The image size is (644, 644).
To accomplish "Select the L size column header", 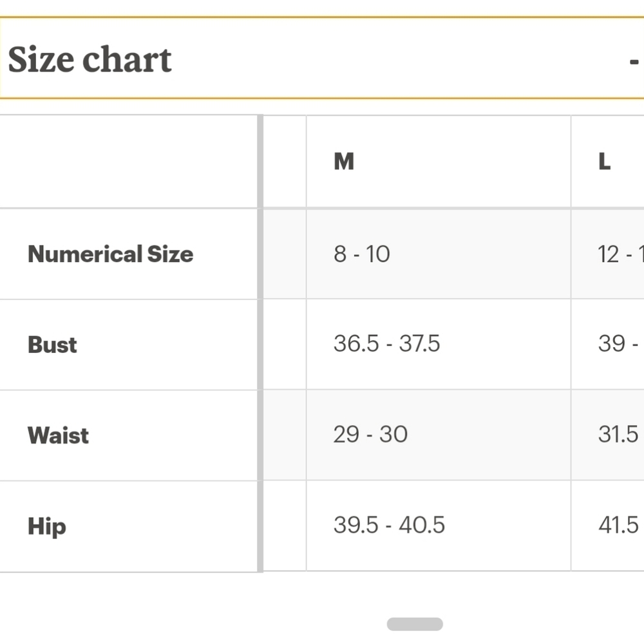I will point(605,161).
